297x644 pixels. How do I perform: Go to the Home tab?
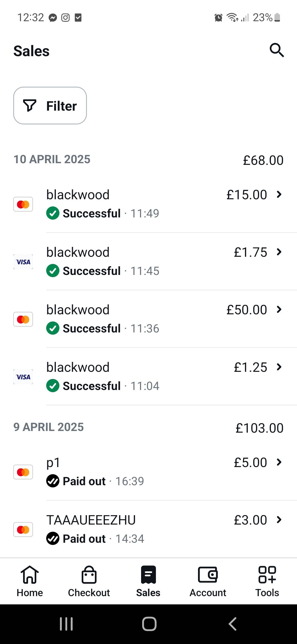pyautogui.click(x=30, y=581)
